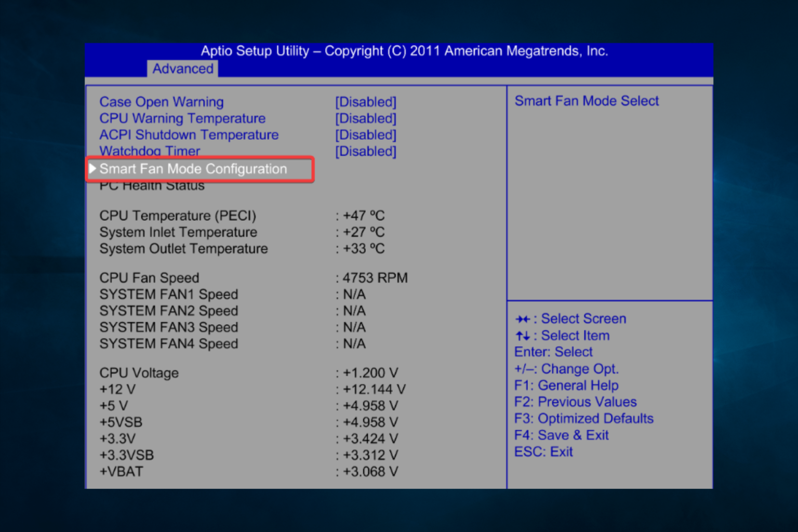Screen dimensions: 798x532
Task: Enable Case Open Warning from Disabled state
Action: [x=366, y=102]
